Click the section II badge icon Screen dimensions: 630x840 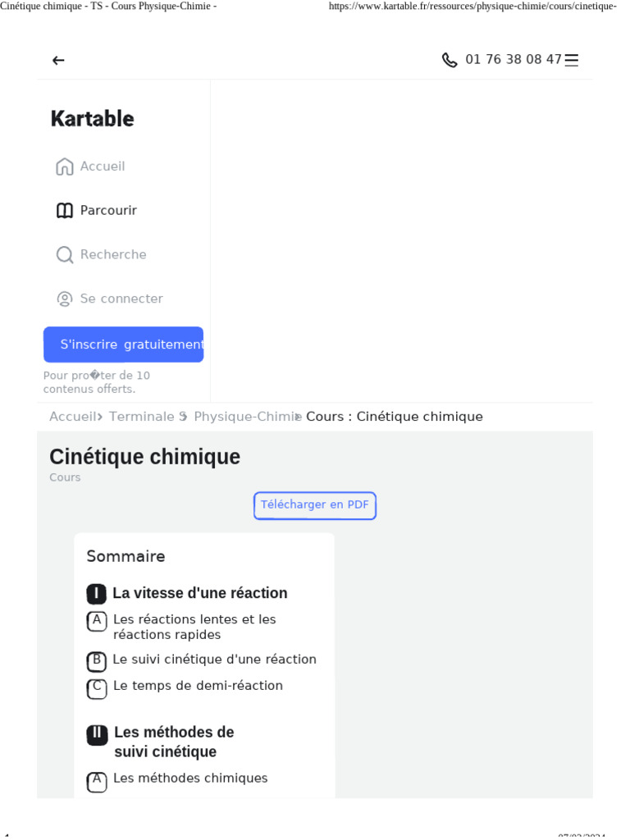point(97,734)
